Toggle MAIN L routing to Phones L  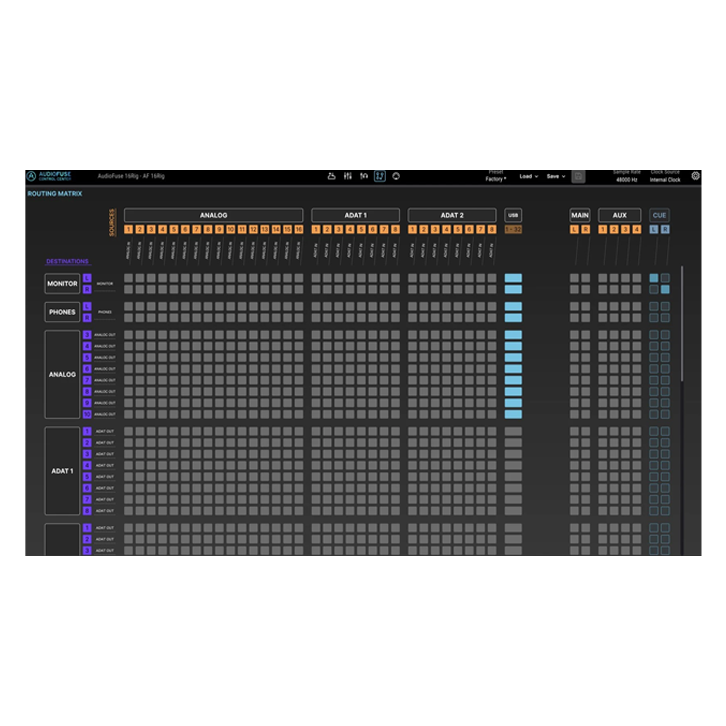574,306
